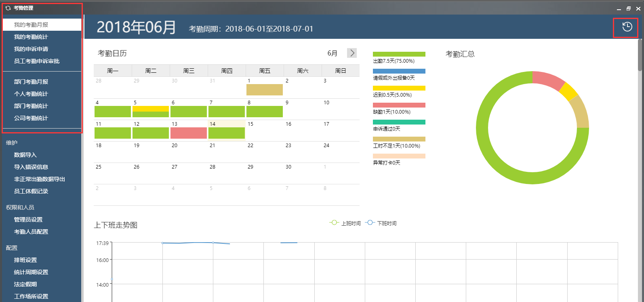Viewport: 644px width, 302px height.
Task: Click the history clock icon
Action: (x=627, y=27)
